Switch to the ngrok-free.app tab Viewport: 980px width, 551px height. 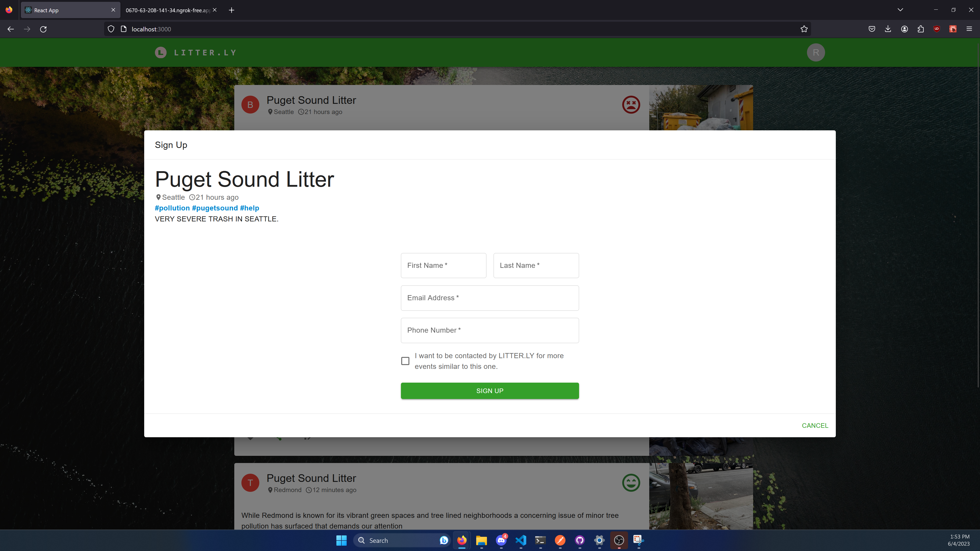(x=167, y=10)
